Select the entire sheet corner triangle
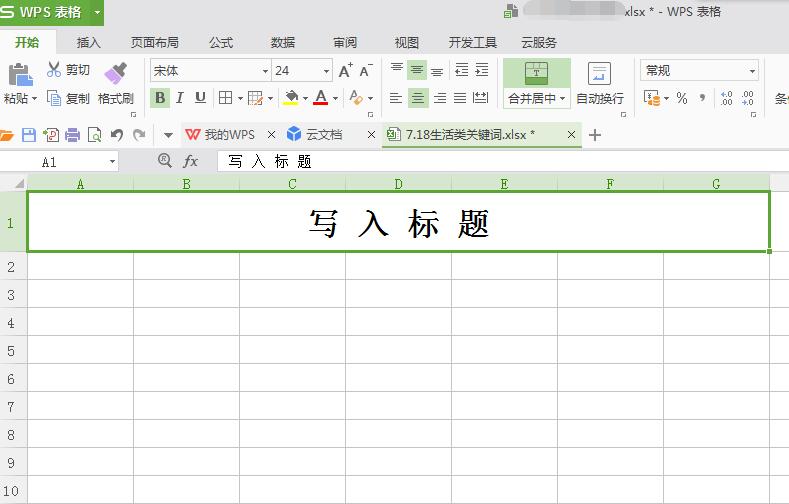The image size is (789, 504). [19, 184]
